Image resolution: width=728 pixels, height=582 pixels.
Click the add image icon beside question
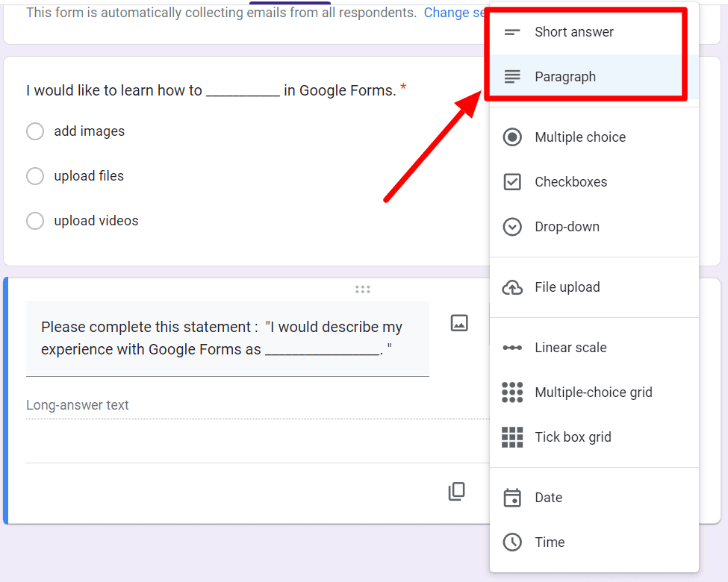459,323
